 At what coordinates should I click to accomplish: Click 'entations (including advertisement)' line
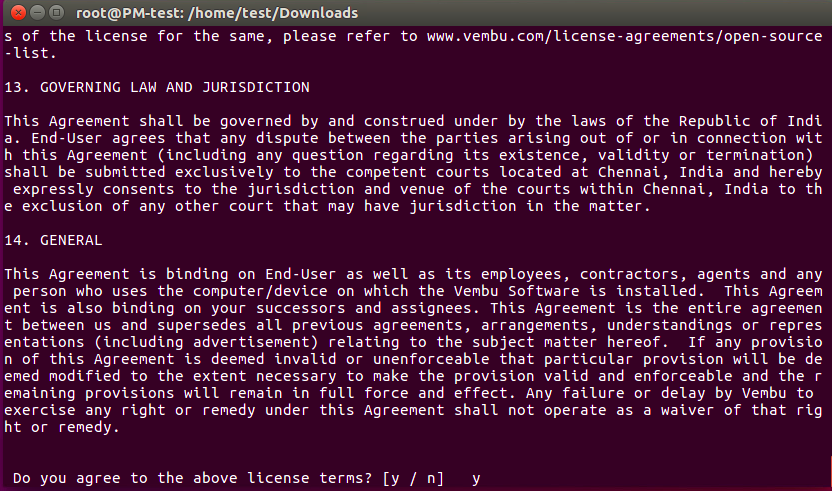coord(413,342)
